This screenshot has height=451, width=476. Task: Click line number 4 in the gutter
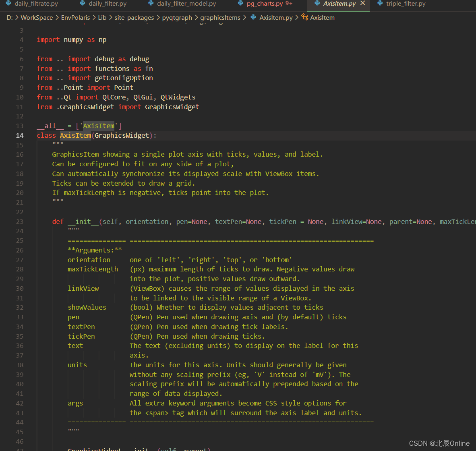[x=22, y=40]
